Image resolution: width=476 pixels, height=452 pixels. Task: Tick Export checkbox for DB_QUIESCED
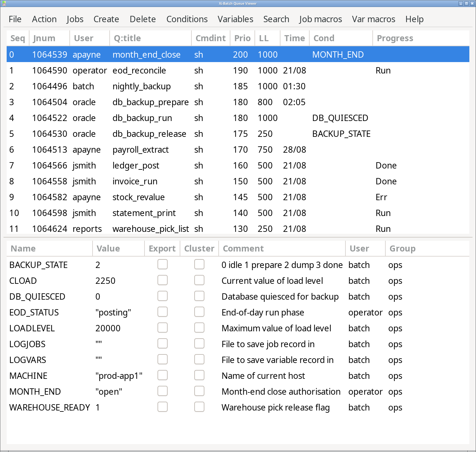click(x=163, y=296)
